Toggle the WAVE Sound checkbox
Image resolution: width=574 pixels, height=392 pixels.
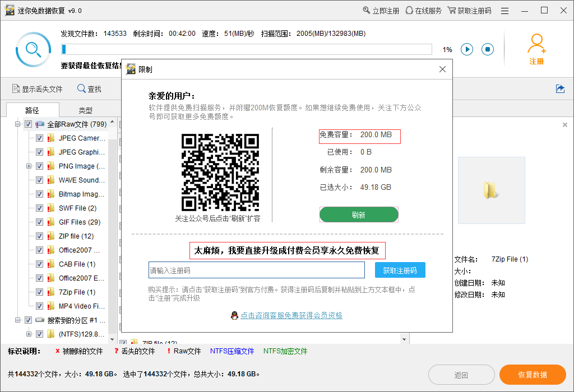40,180
